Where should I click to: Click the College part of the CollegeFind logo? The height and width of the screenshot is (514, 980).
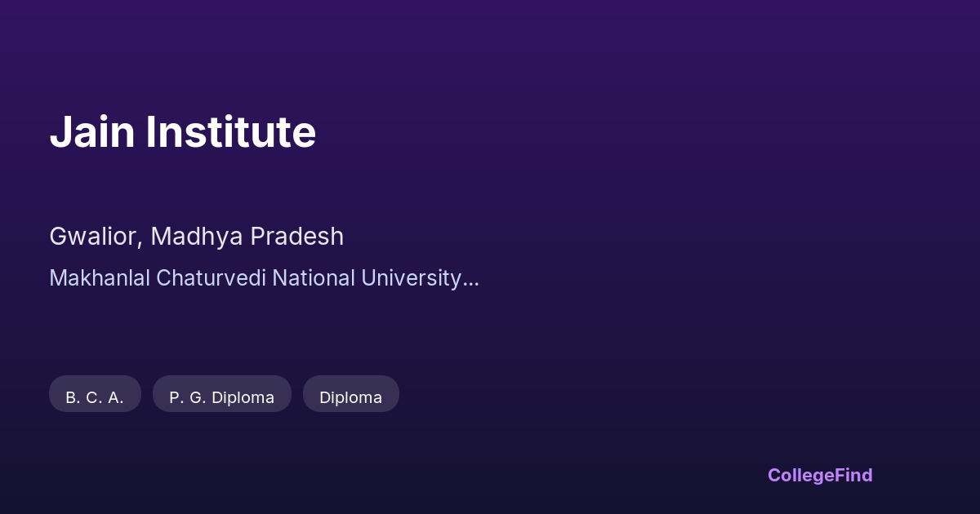click(x=801, y=475)
